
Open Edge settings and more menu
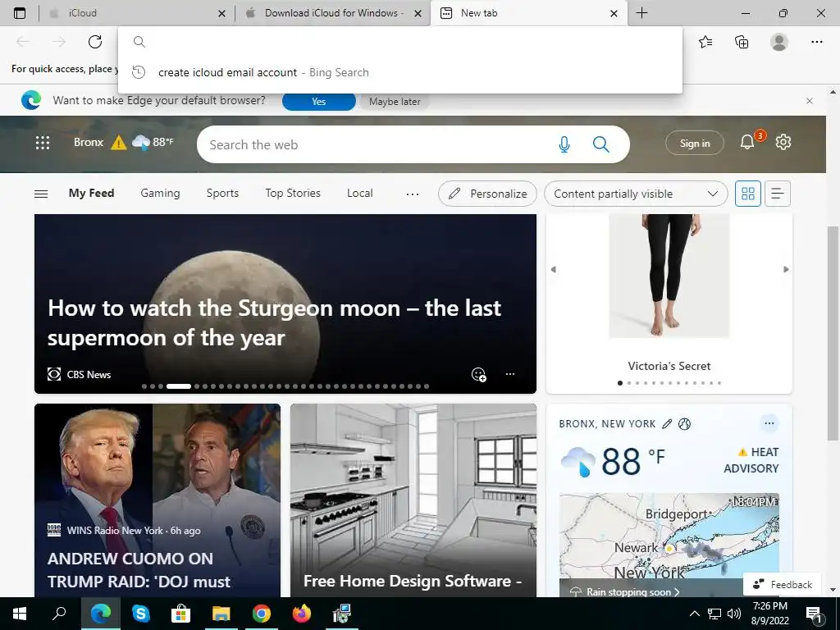pos(816,42)
